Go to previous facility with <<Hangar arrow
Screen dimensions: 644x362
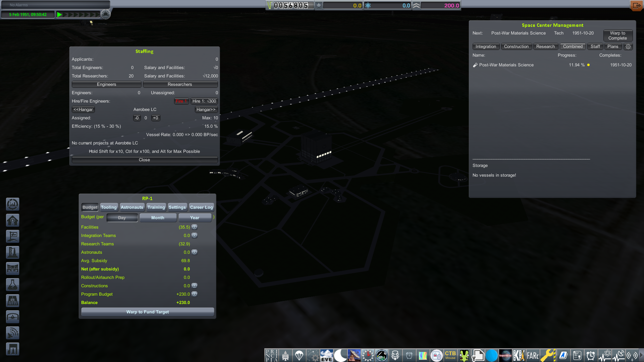point(83,110)
